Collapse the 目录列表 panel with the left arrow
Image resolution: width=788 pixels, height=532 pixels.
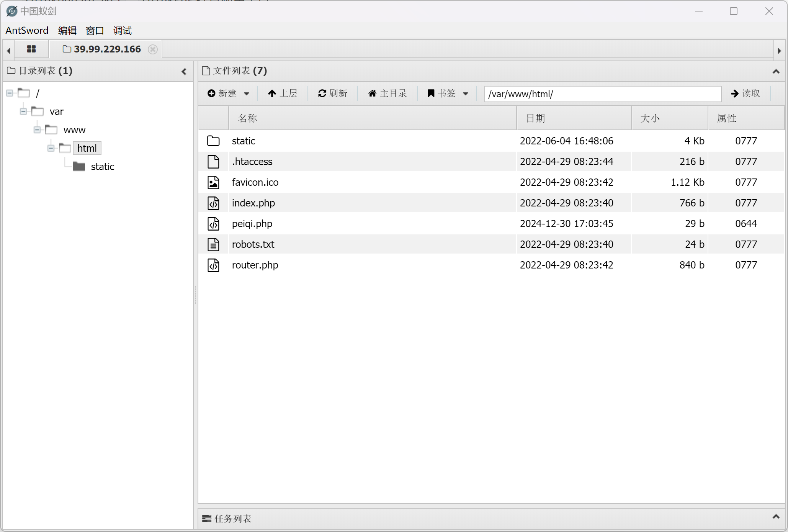[x=184, y=71]
